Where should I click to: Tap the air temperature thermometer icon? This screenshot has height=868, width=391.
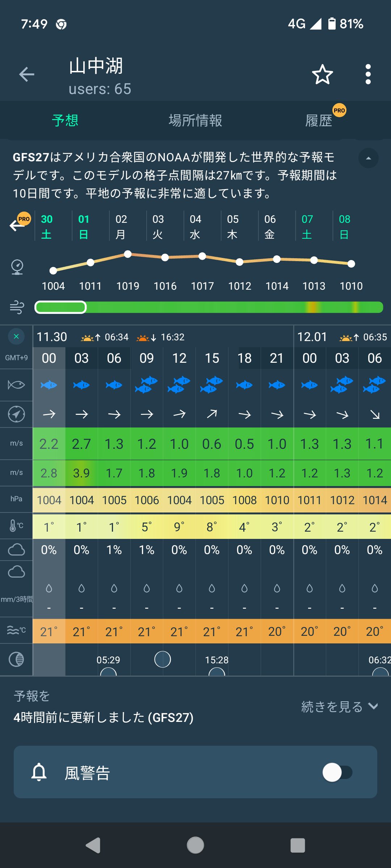[16, 526]
